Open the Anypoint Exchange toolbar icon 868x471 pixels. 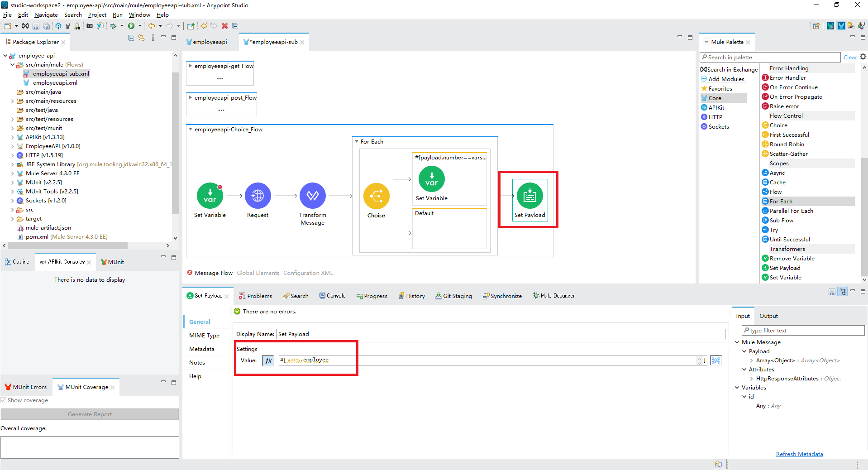(x=25, y=26)
